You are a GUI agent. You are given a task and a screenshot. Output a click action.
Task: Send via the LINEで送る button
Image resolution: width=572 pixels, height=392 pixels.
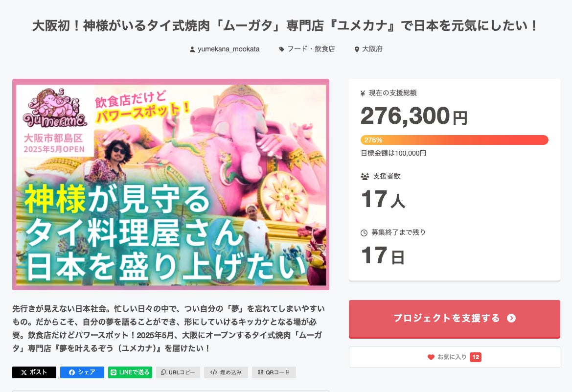[x=130, y=372]
